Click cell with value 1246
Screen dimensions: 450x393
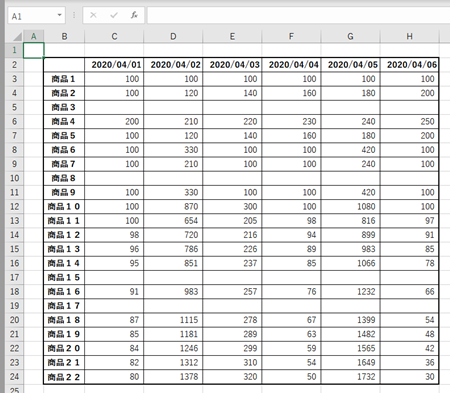[x=173, y=348]
